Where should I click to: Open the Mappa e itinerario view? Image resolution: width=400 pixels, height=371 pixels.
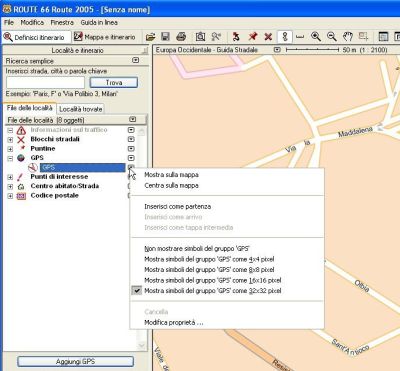click(105, 37)
